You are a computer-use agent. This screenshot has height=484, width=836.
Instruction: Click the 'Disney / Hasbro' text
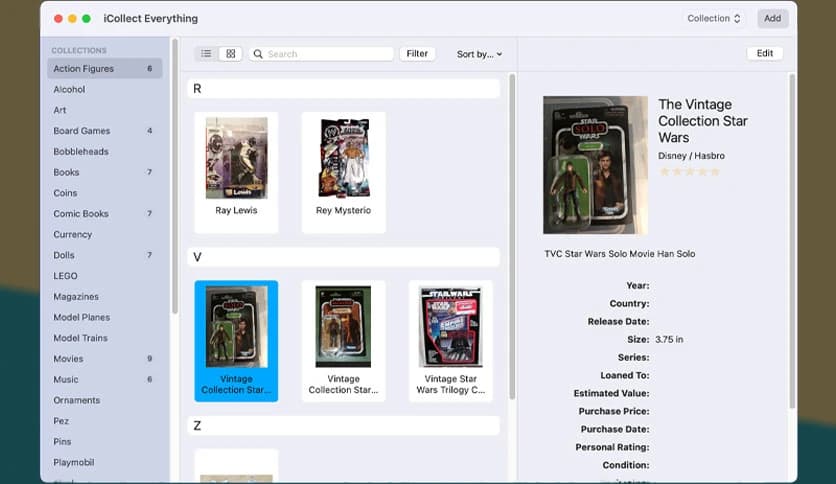691,156
